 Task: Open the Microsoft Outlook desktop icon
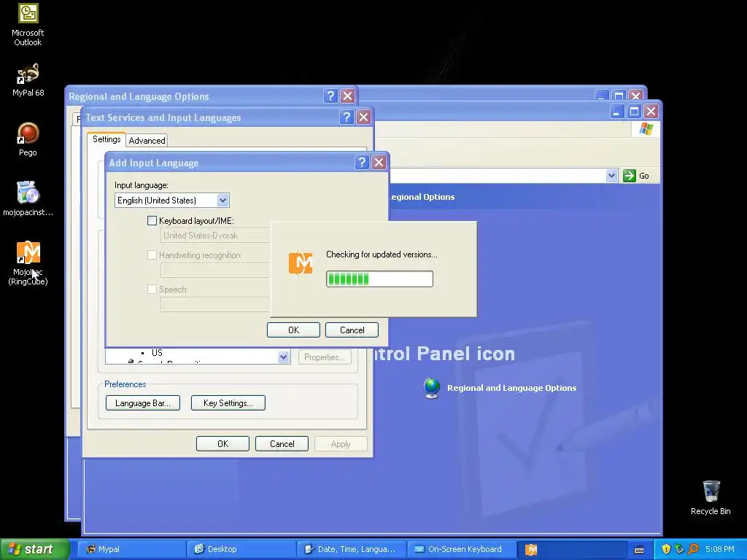(28, 24)
